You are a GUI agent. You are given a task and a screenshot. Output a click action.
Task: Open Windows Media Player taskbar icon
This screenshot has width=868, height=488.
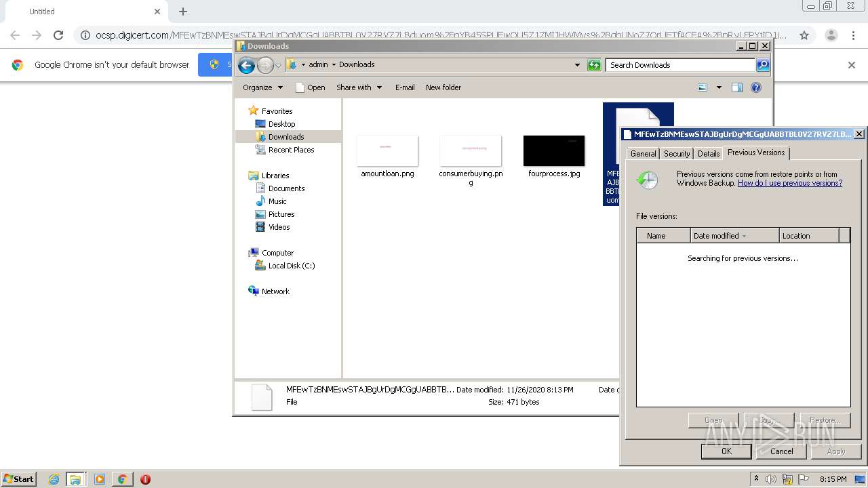click(100, 479)
